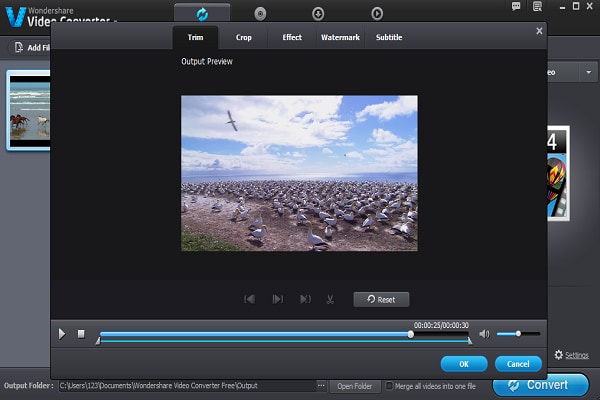Viewport: 600px width, 400px height.
Task: Click the output format film icon
Action: (558, 173)
